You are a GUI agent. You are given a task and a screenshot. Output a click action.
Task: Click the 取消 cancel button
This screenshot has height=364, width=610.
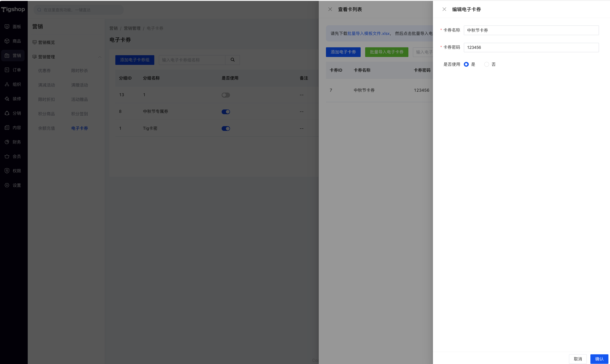[x=577, y=359]
